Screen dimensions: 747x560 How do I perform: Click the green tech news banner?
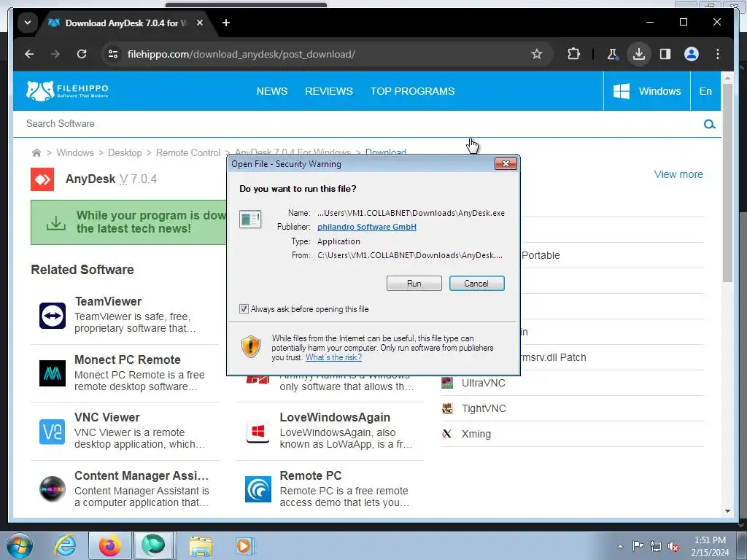[x=128, y=222]
